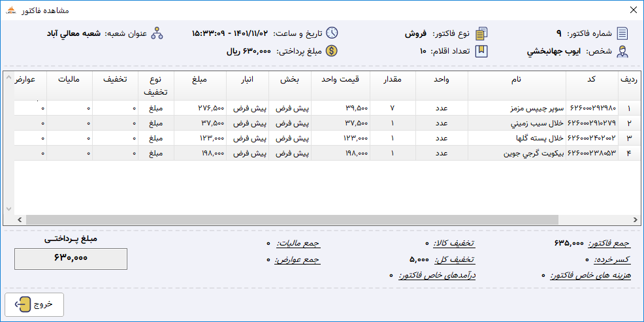The image size is (644, 322).
Task: Click the درآمدهای خاص فاکتور label
Action: 437,276
